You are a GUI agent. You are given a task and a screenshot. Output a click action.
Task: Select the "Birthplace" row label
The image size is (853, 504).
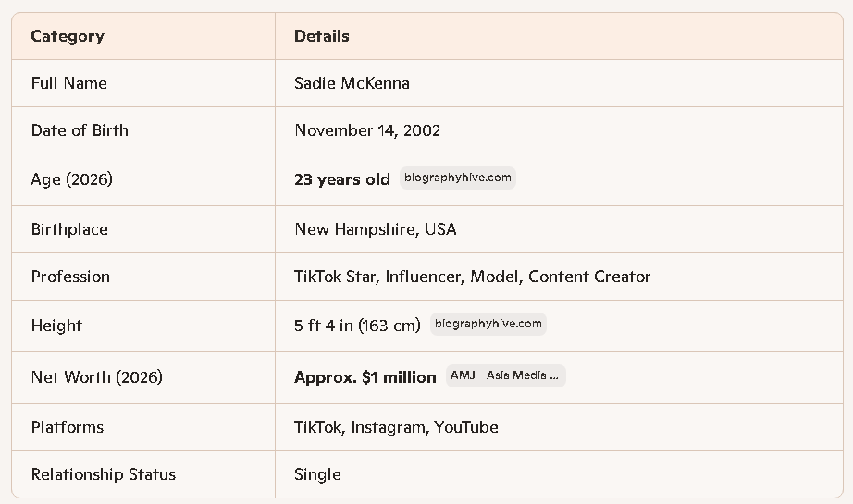click(69, 229)
